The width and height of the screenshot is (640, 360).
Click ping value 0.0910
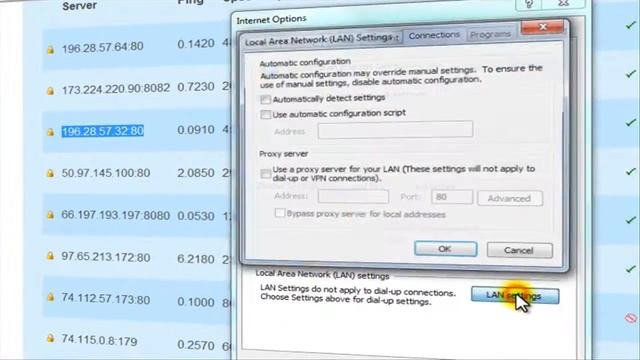point(196,130)
